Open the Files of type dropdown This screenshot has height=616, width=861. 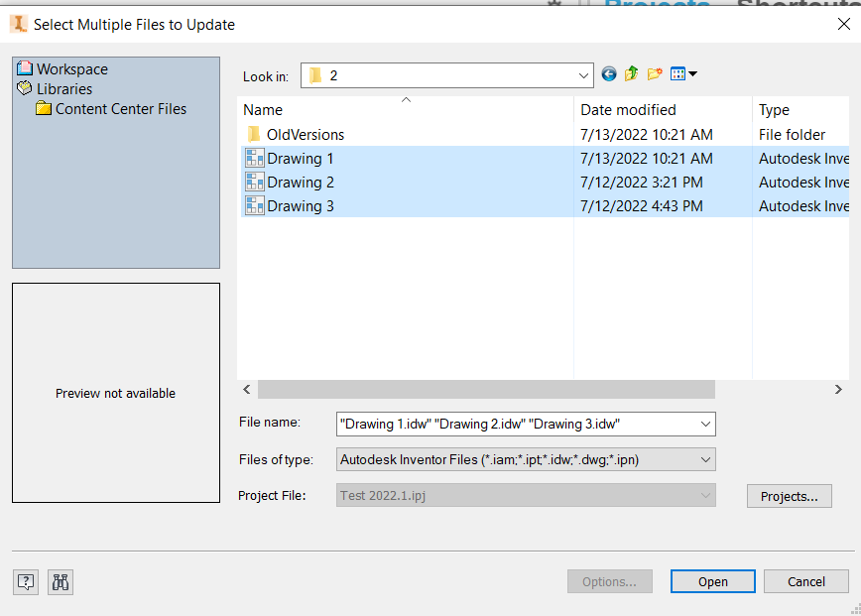point(706,459)
